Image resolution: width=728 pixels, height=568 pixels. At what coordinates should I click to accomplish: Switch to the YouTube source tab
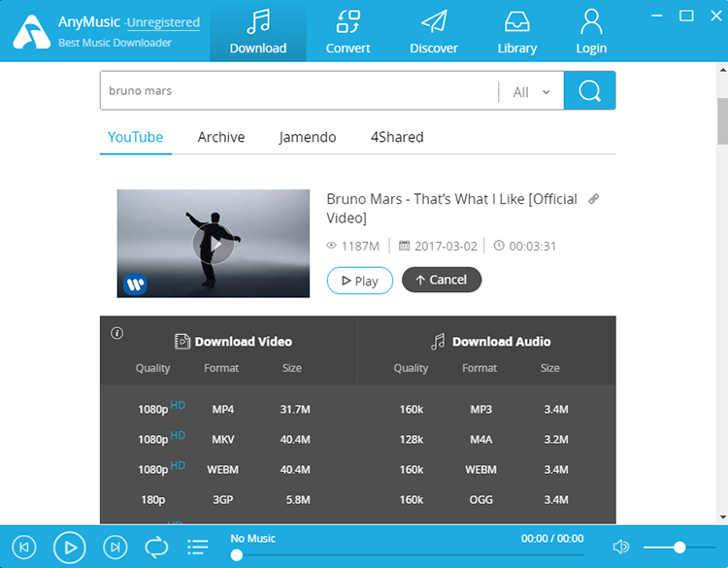136,137
